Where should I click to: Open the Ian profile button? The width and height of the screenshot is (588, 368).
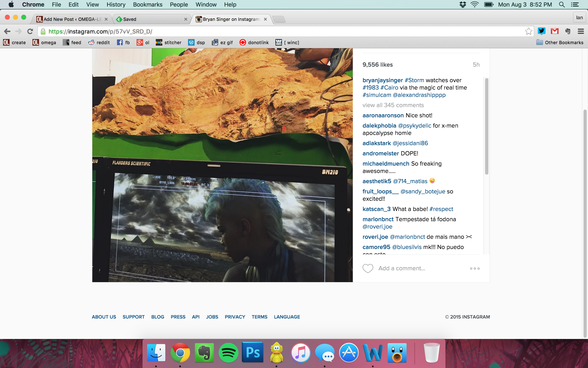[579, 18]
